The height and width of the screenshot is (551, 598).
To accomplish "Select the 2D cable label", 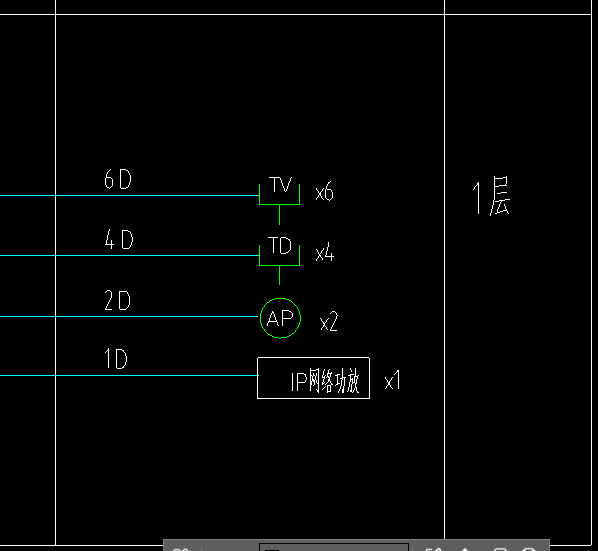I will (117, 300).
